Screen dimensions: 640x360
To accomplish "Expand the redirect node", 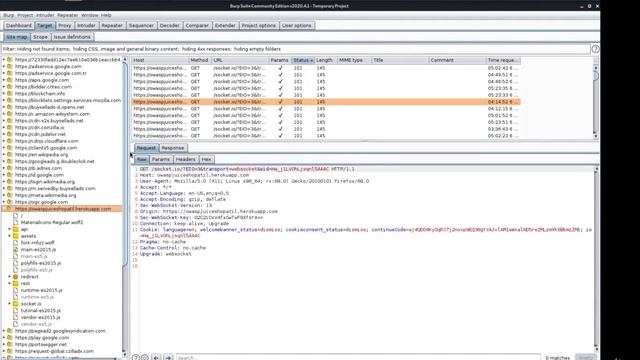I will pyautogui.click(x=10, y=277).
